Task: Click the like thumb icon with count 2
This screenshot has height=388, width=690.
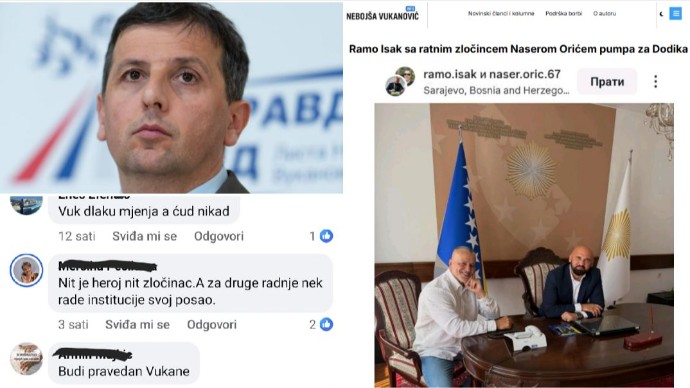Action: 326,325
